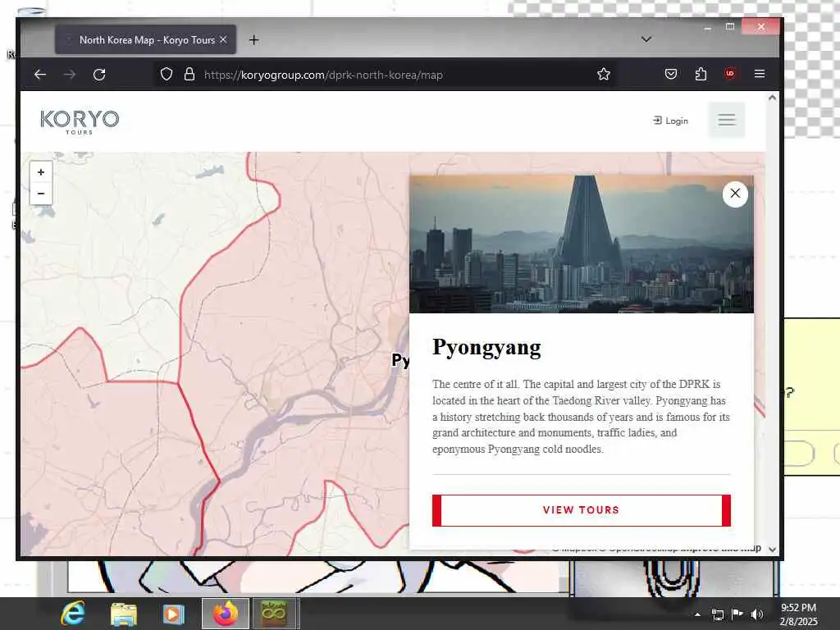
Task: Open the Pocket save icon
Action: (x=671, y=74)
